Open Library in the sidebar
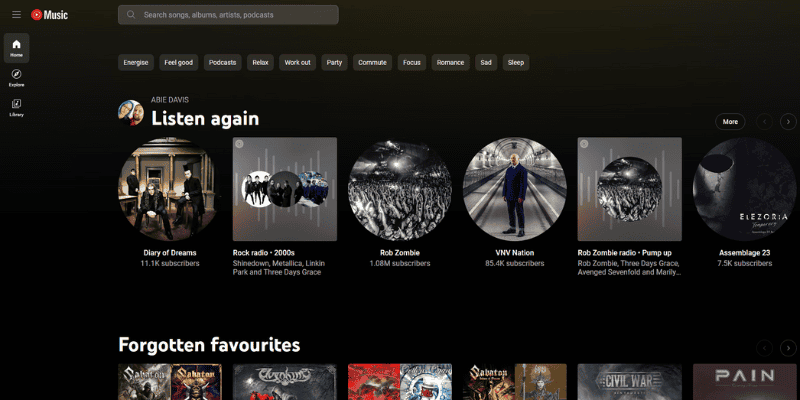 pos(16,108)
